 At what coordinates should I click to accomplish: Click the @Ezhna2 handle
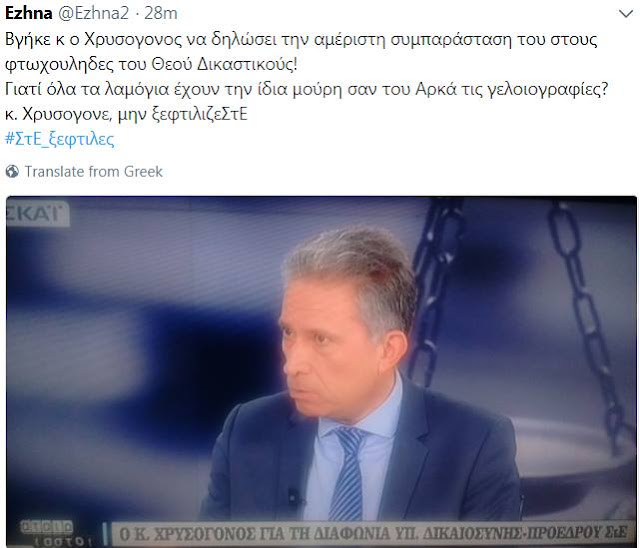pyautogui.click(x=93, y=13)
